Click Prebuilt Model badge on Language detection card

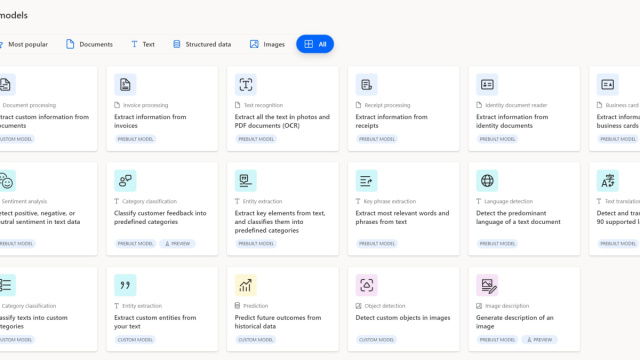[x=497, y=244]
